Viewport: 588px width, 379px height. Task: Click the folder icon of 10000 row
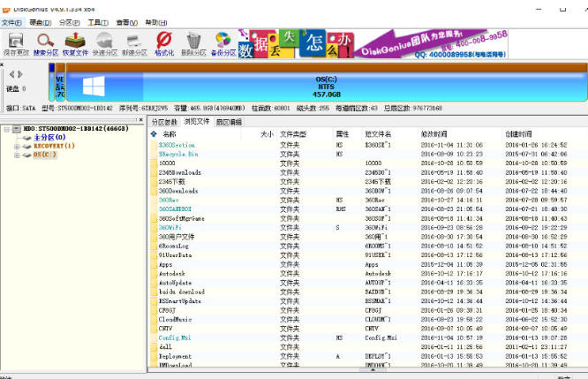154,163
